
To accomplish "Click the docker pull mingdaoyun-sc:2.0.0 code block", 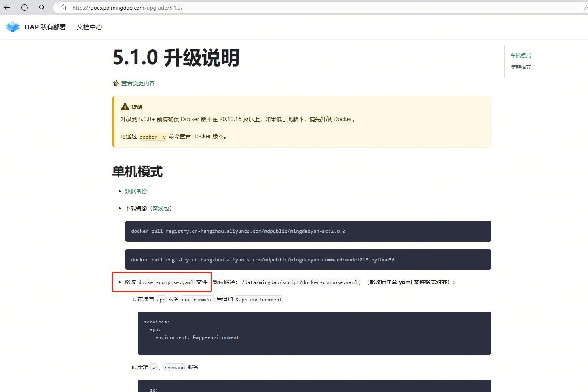I will tap(308, 231).
